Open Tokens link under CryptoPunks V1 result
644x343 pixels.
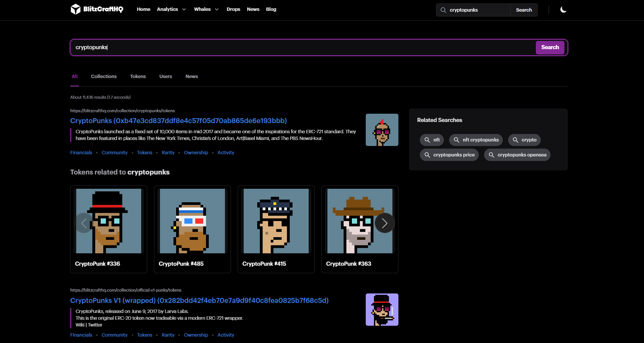pos(145,335)
